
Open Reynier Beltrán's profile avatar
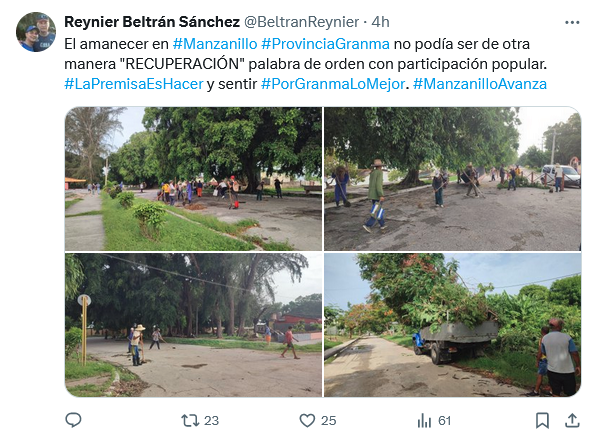pyautogui.click(x=36, y=32)
